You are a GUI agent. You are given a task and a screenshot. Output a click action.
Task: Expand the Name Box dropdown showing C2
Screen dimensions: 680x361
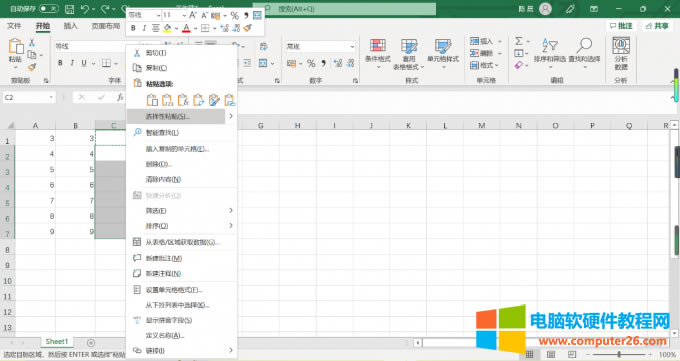click(x=51, y=97)
